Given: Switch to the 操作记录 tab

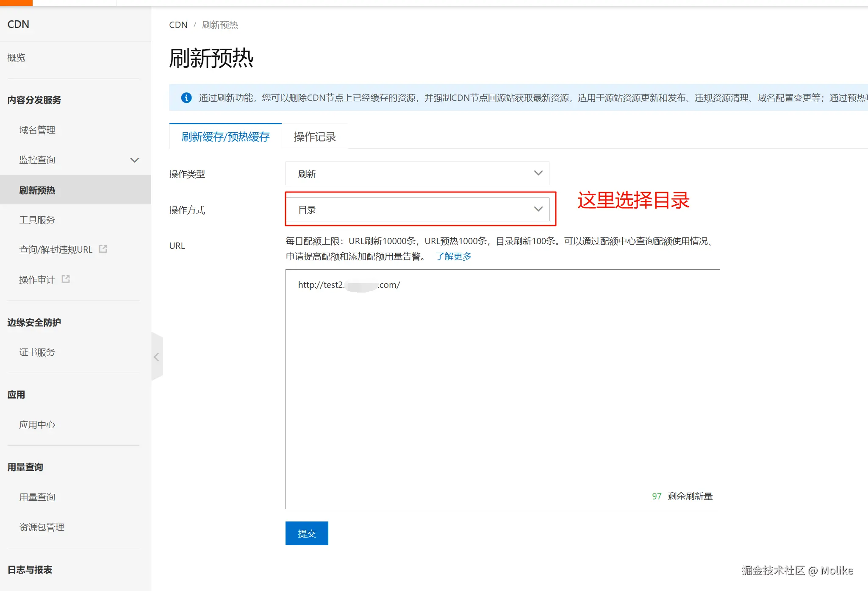Looking at the screenshot, I should pyautogui.click(x=314, y=137).
